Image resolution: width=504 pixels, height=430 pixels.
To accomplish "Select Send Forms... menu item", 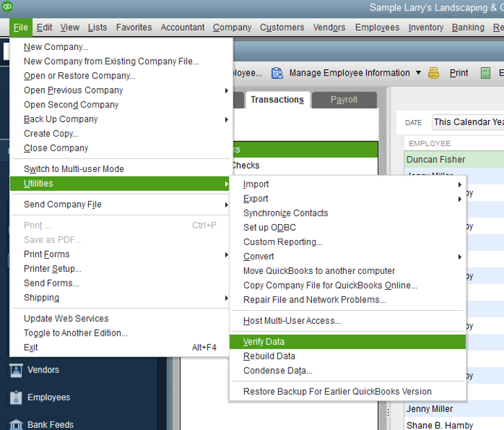I will click(51, 284).
